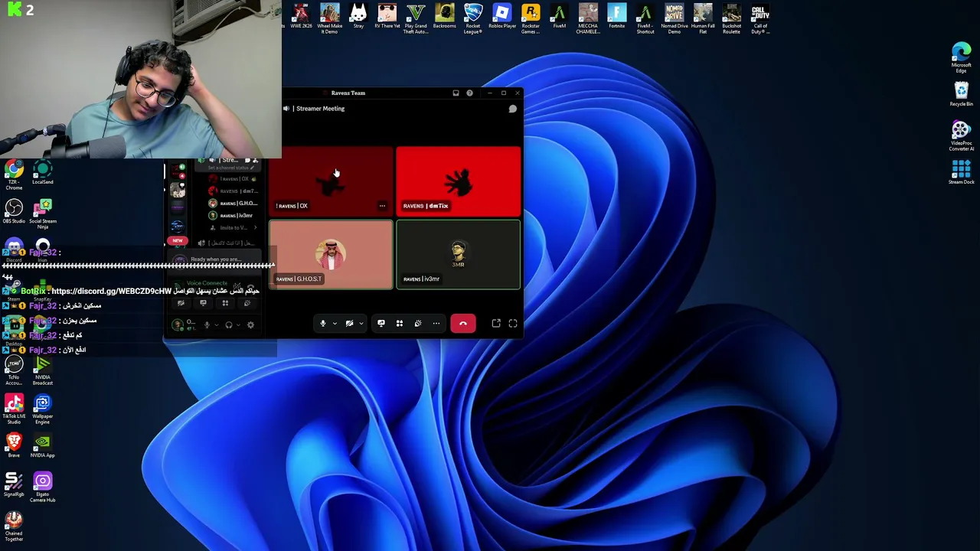Open TikTok LIVE Studio icon
980x551 pixels.
[14, 409]
